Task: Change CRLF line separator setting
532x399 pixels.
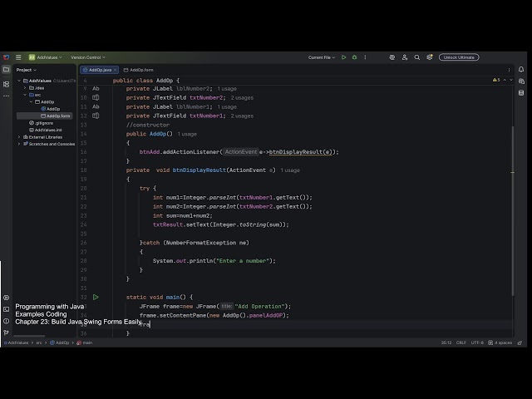Action: 461,342
